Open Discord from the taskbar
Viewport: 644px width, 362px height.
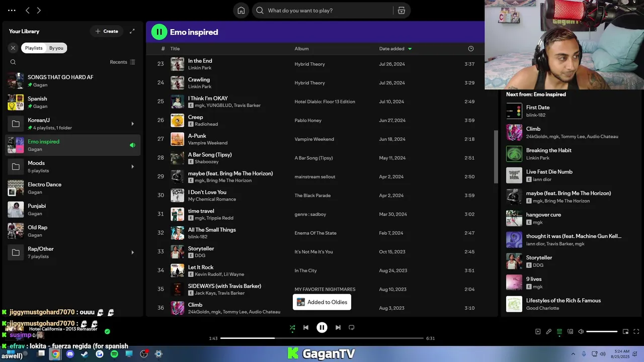pos(70,354)
